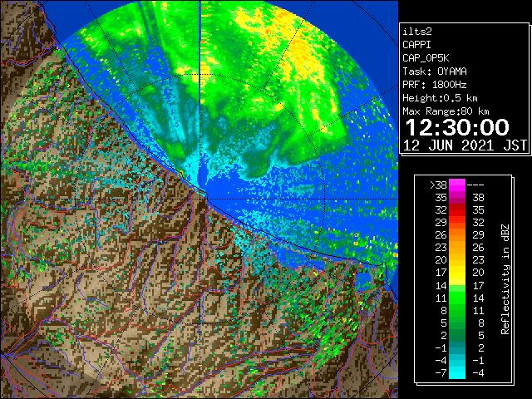Viewport: 532px width, 399px height.
Task: Click the 'Height:0.5 km' line
Action: pos(440,98)
